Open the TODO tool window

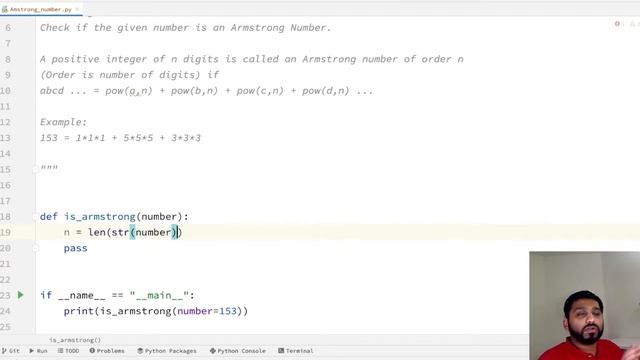[68, 351]
